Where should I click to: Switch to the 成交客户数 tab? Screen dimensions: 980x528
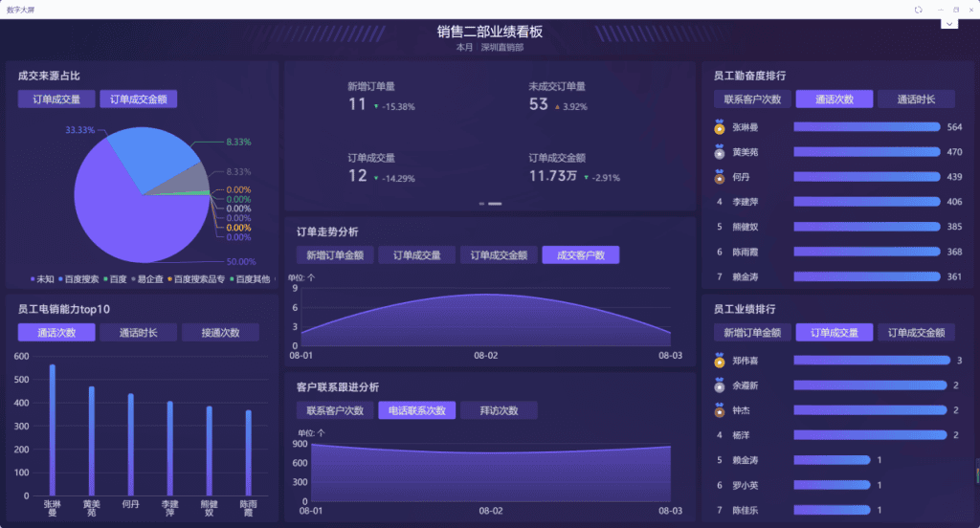[580, 255]
